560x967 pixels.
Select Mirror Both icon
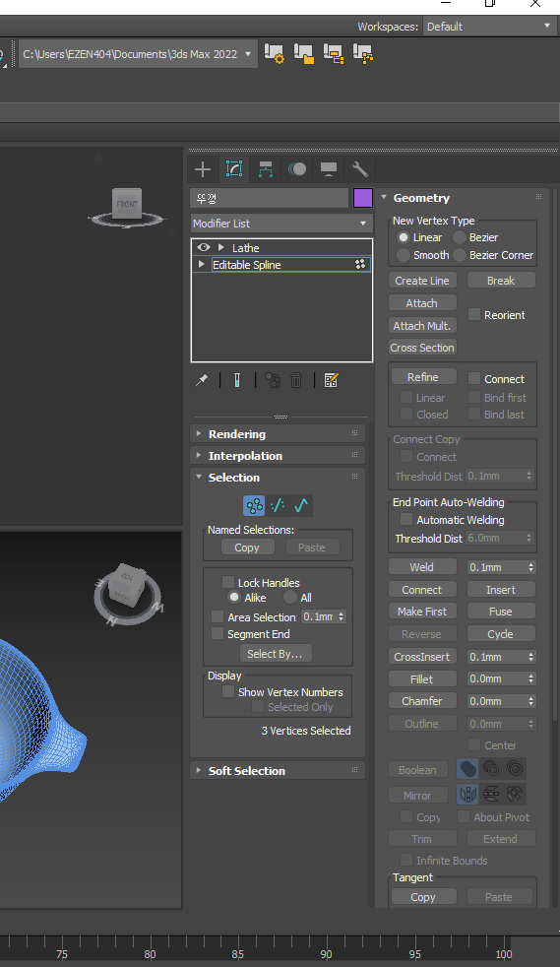515,795
